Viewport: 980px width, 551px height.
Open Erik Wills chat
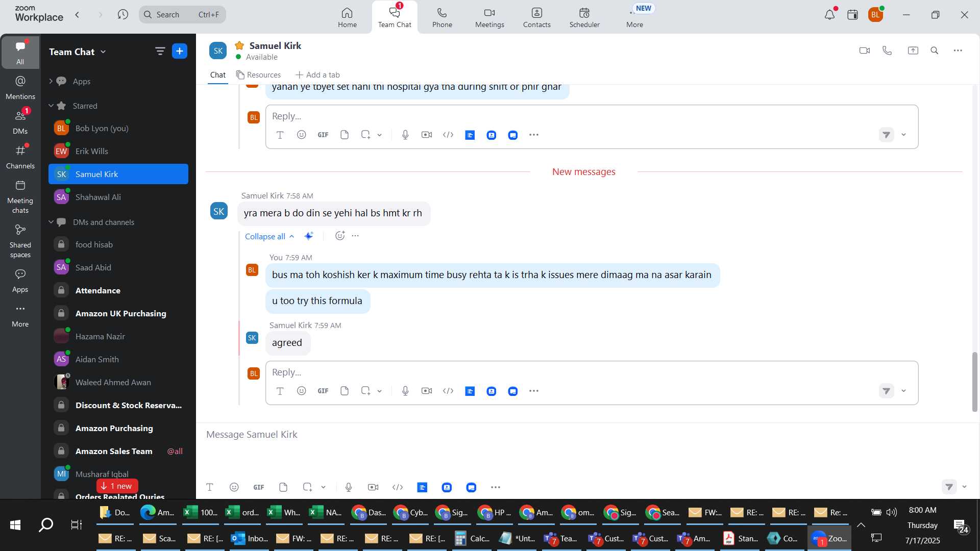118,151
